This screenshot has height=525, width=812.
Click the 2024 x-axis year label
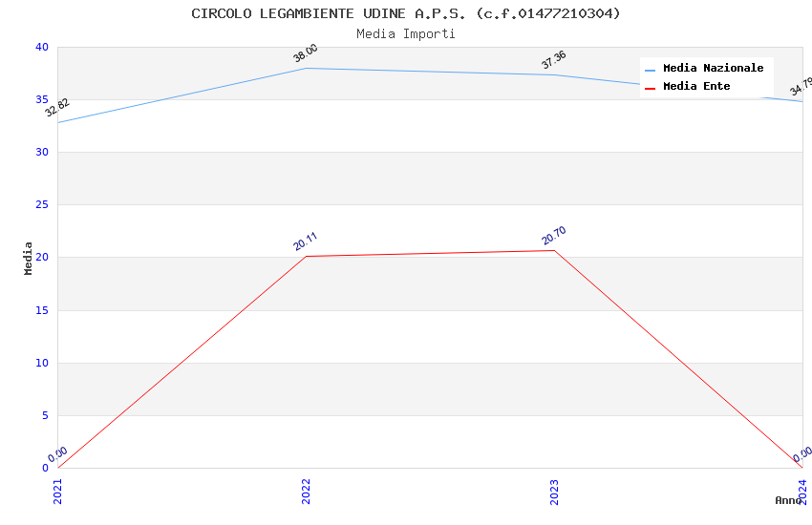tap(802, 492)
